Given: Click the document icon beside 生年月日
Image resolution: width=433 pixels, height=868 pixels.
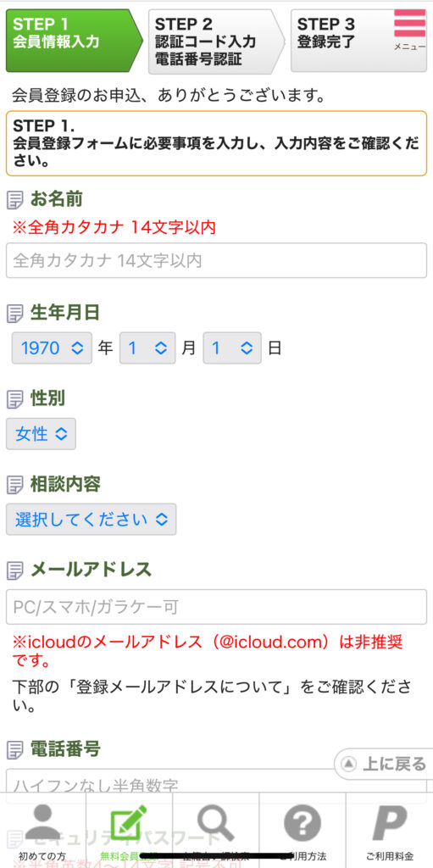Looking at the screenshot, I should click(15, 314).
